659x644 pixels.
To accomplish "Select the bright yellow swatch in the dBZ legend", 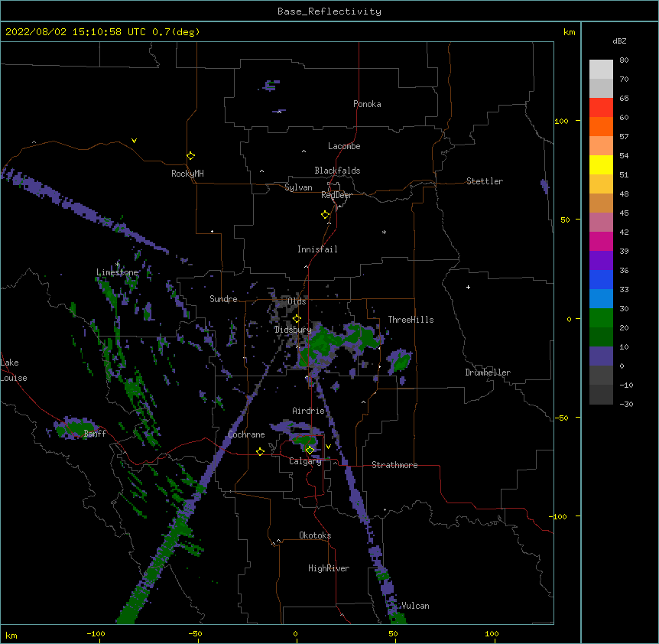I will pyautogui.click(x=601, y=164).
